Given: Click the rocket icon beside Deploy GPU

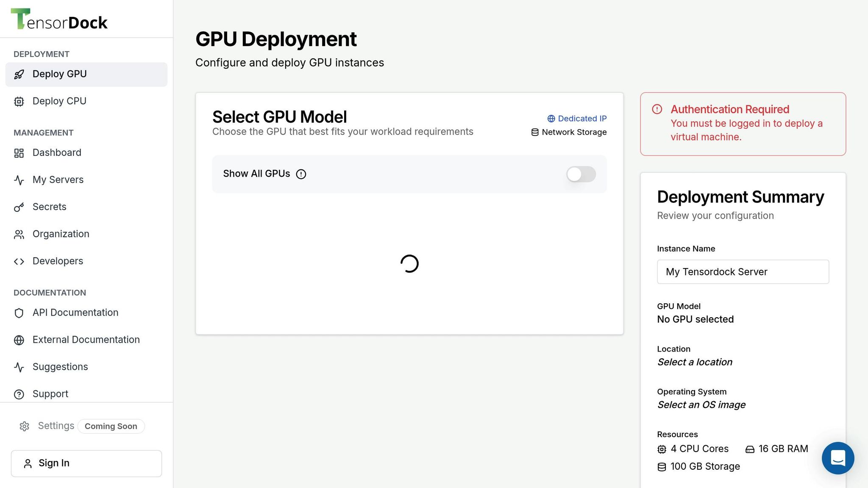Looking at the screenshot, I should coord(19,75).
